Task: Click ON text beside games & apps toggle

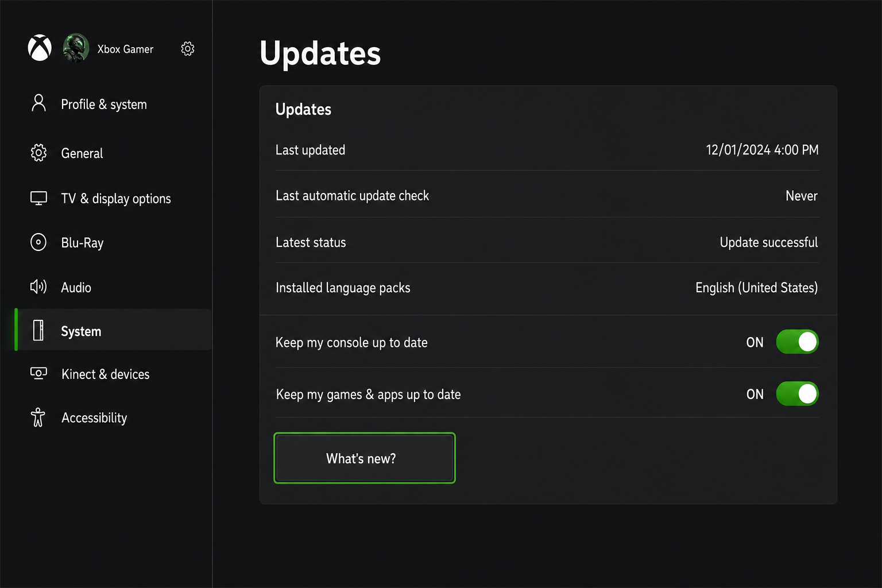Action: pos(755,394)
